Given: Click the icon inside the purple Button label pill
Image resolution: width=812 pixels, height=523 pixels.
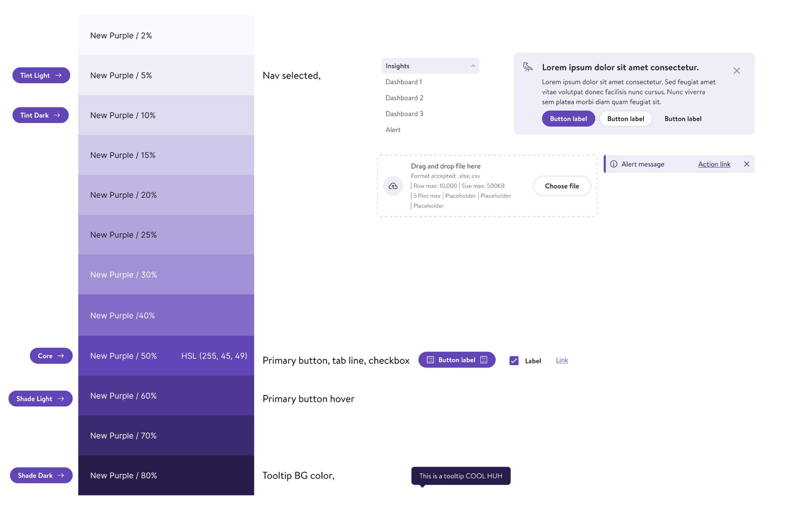Looking at the screenshot, I should tap(430, 360).
